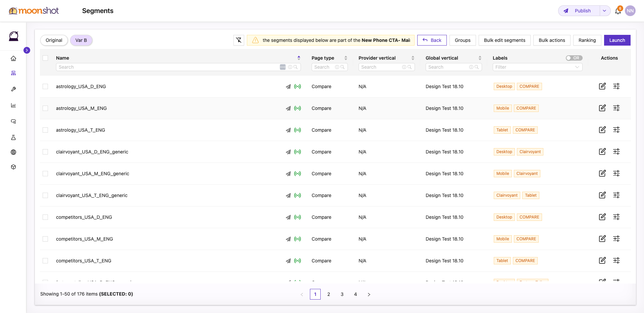Click the live broadcast icon for clairvoyant_USA_D_ENG_generic
The height and width of the screenshot is (313, 644).
tap(298, 152)
